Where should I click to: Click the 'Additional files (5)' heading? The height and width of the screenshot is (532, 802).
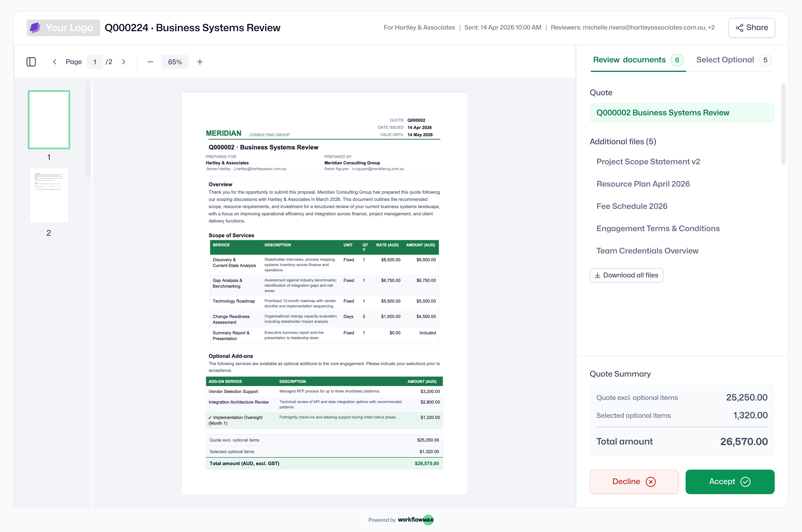(x=623, y=141)
